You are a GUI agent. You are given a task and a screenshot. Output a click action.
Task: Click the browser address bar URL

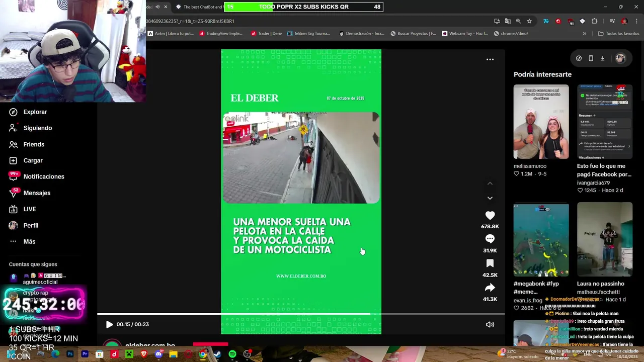pyautogui.click(x=190, y=21)
